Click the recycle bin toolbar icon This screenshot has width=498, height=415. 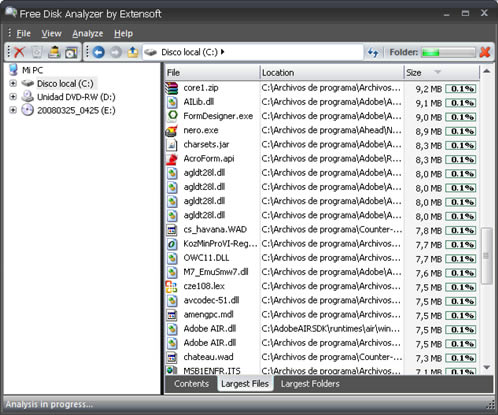[x=37, y=52]
